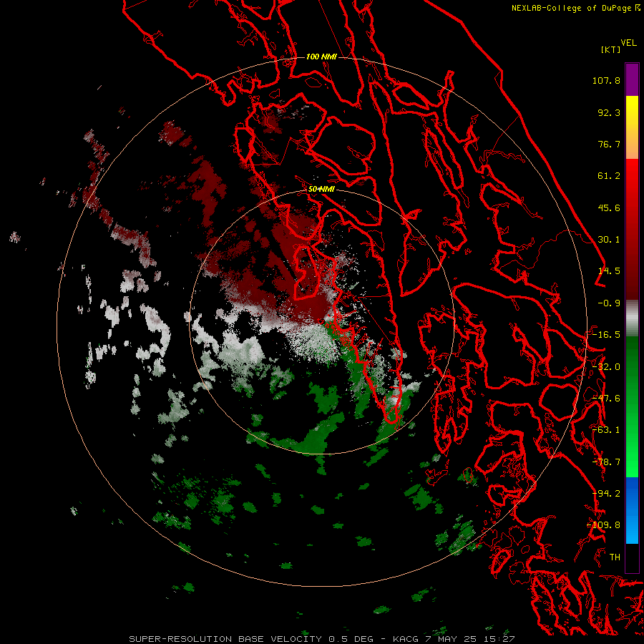644x644 pixels.
Task: Select the 92.3 velocity scale value
Action: pyautogui.click(x=609, y=112)
